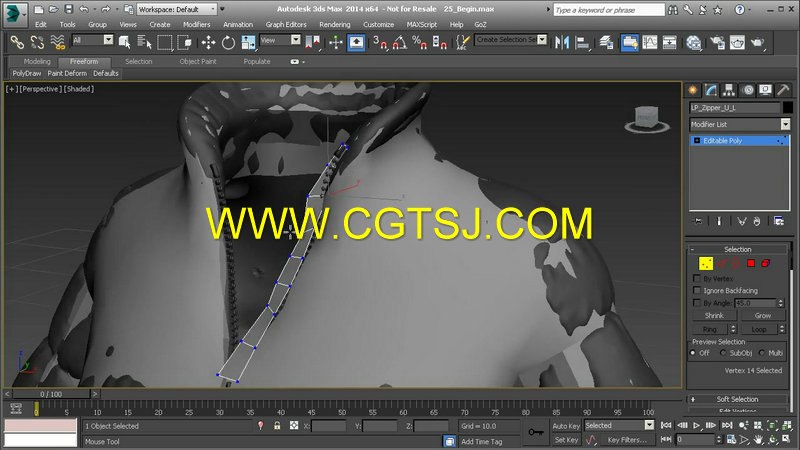The height and width of the screenshot is (450, 800).
Task: Select the Select and Move tool
Action: (208, 42)
